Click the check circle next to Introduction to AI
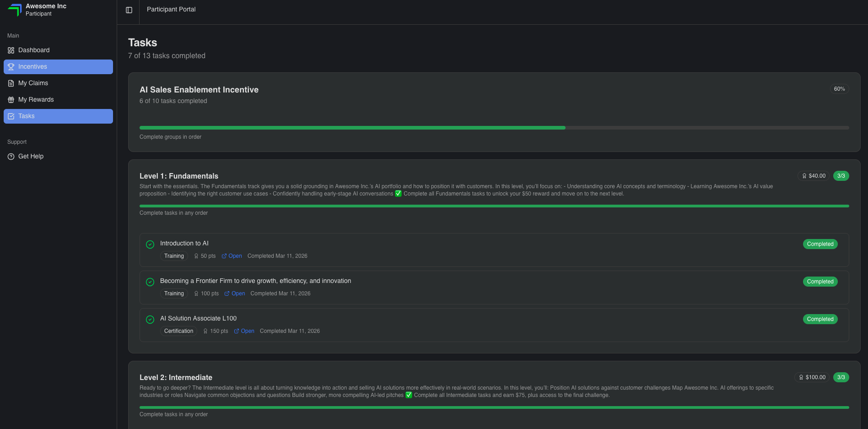The height and width of the screenshot is (429, 868). click(150, 244)
